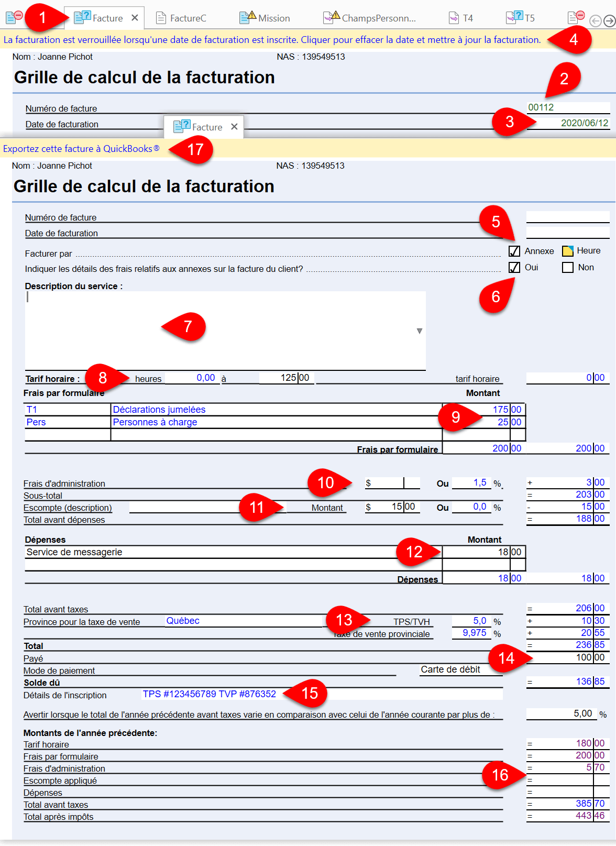Click provincial sales tax rate 9,975
616x846 pixels.
[471, 633]
